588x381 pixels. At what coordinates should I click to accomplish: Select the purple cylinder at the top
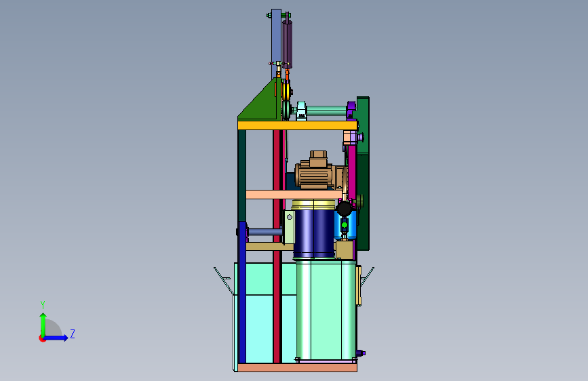pyautogui.click(x=288, y=44)
